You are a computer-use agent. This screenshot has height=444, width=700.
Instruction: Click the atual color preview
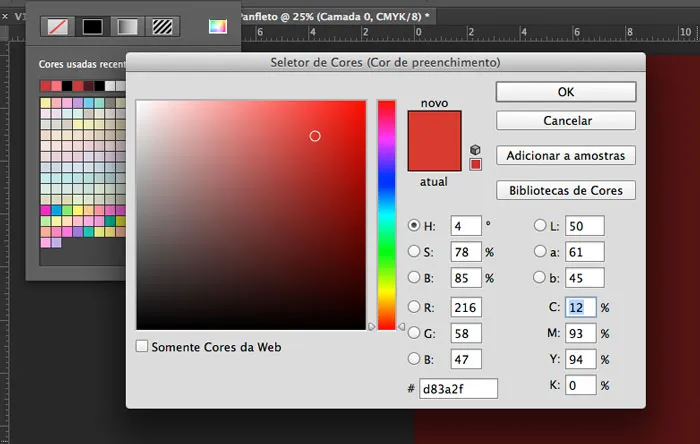434,156
